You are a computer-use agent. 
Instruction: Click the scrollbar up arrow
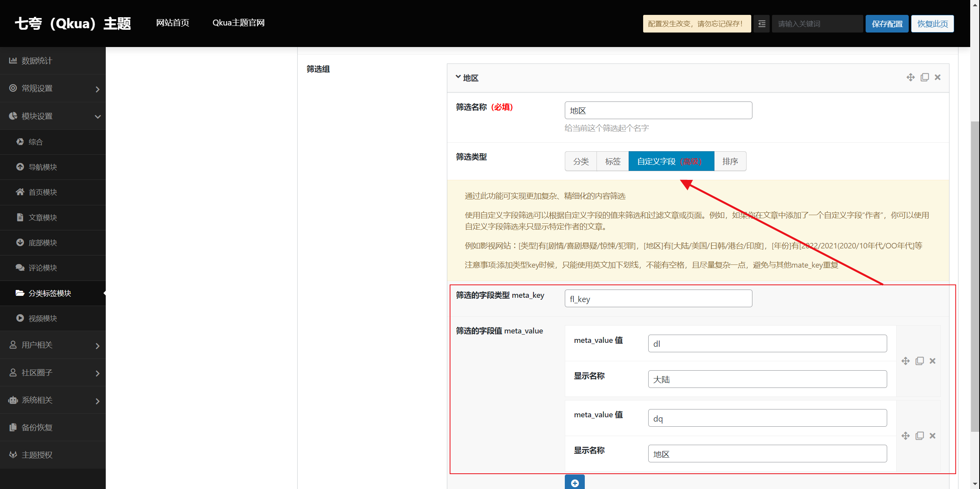[975, 4]
